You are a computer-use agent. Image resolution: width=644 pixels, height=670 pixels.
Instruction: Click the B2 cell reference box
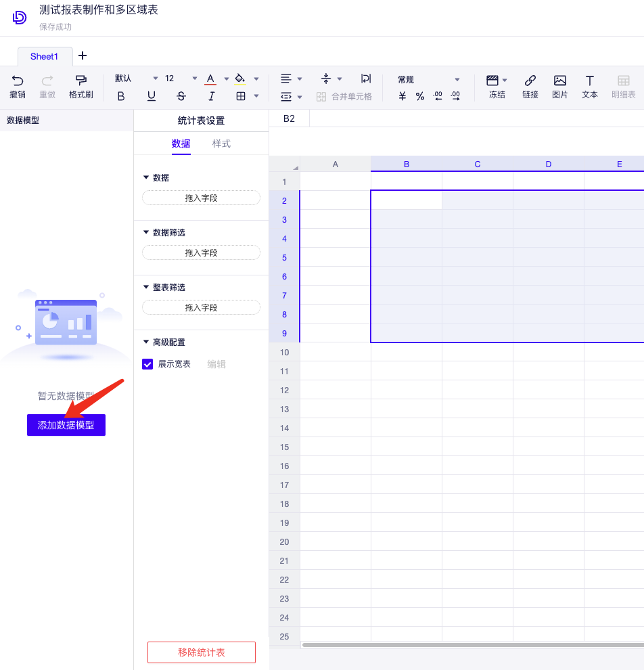click(289, 118)
